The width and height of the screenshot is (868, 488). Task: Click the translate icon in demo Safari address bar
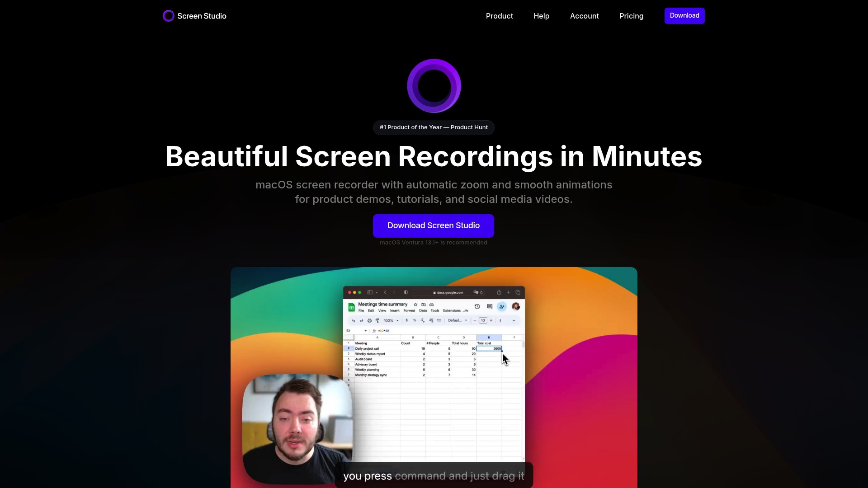(x=476, y=292)
